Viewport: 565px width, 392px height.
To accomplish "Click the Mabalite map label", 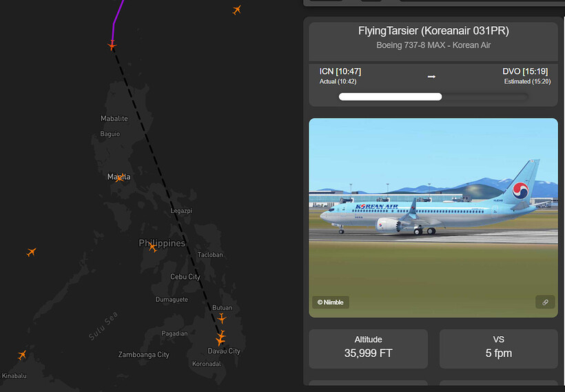I will point(114,118).
